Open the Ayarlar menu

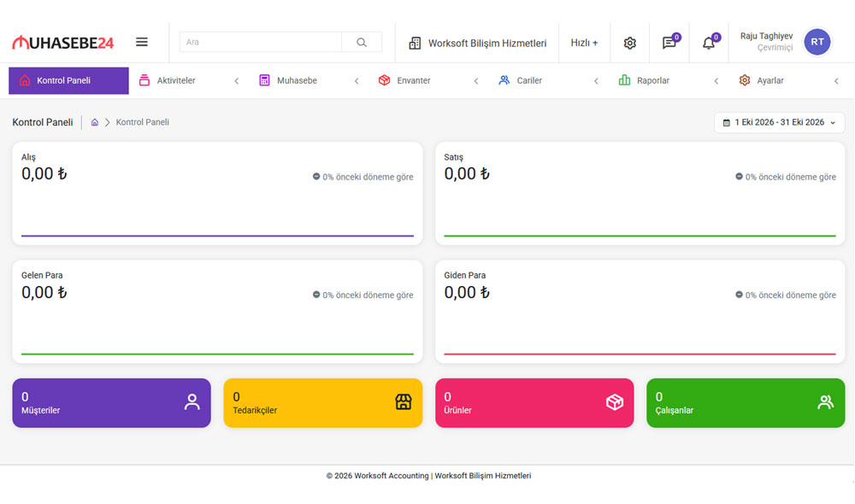pos(788,80)
